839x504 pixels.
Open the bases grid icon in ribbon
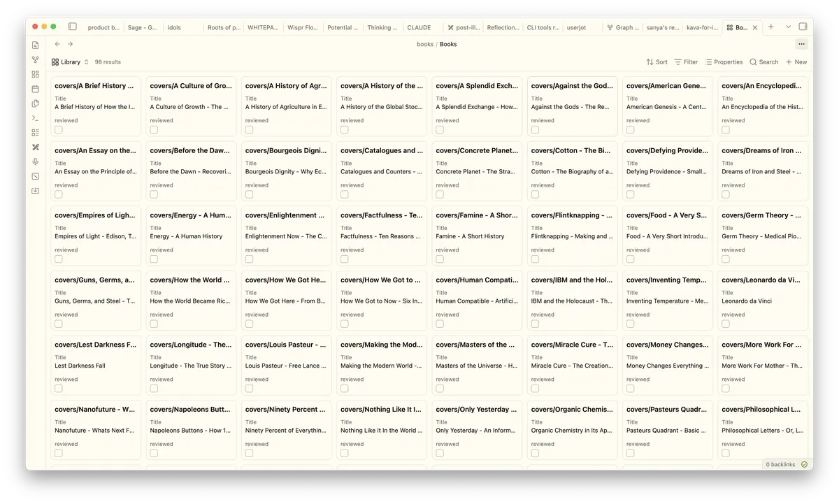(x=36, y=74)
